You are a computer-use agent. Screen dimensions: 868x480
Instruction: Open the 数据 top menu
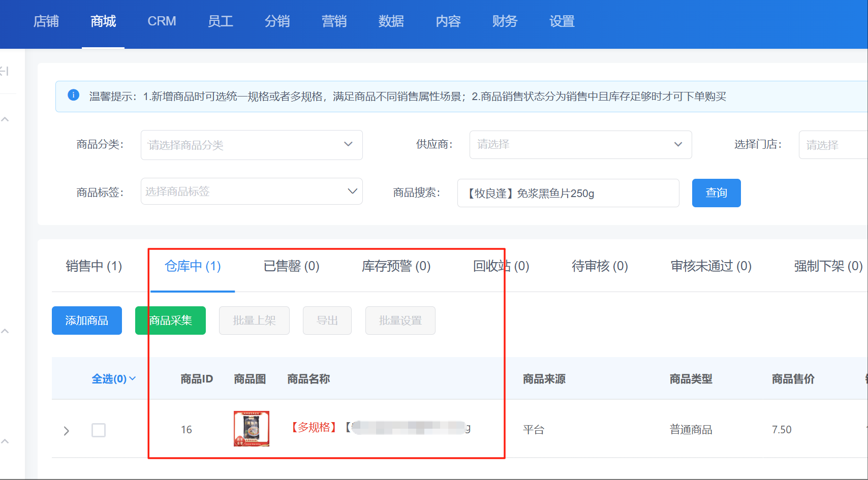tap(391, 21)
